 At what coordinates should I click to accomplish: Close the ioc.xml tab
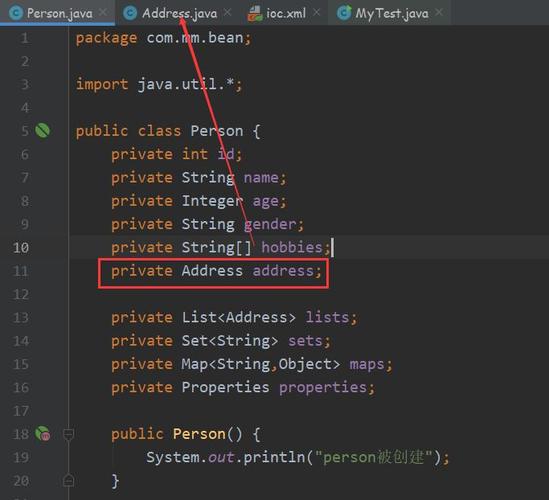317,13
